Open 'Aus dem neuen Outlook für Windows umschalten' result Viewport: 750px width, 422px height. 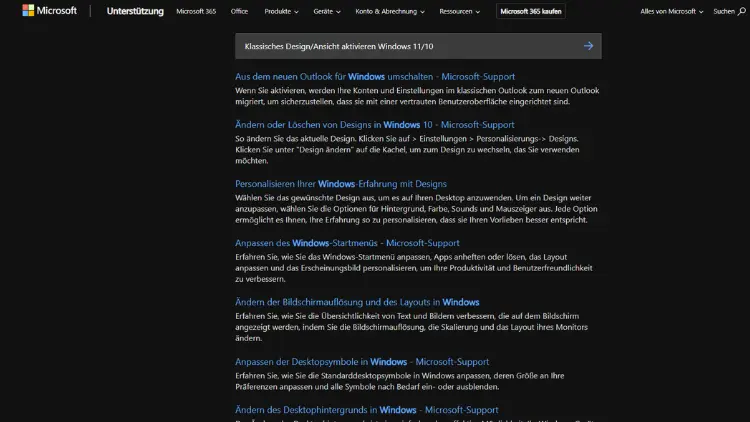375,77
